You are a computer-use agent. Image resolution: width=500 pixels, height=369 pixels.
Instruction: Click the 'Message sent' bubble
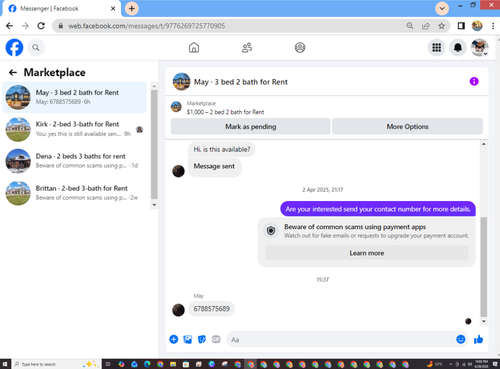tap(214, 166)
